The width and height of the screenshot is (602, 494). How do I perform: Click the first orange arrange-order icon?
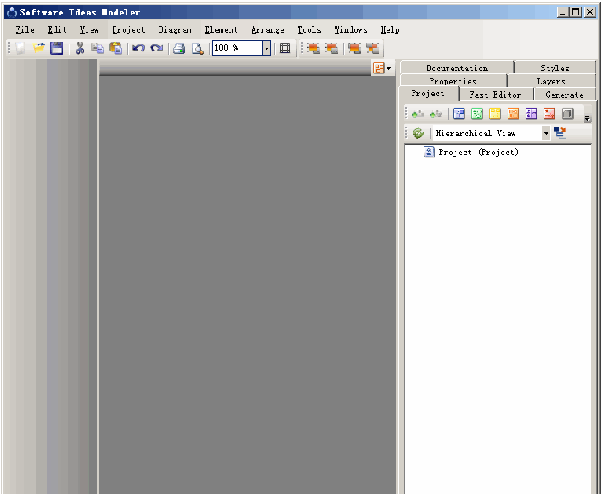tap(313, 48)
